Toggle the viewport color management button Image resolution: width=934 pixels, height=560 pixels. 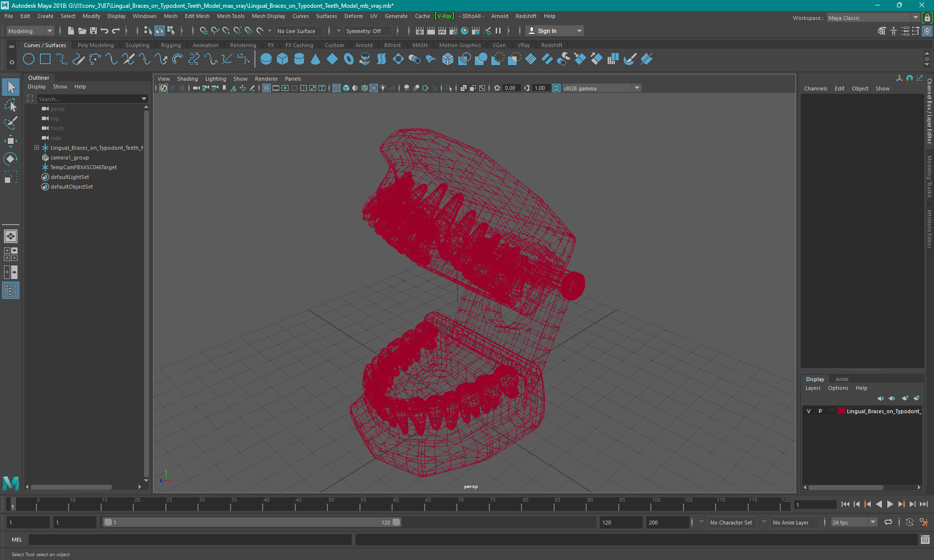(557, 88)
